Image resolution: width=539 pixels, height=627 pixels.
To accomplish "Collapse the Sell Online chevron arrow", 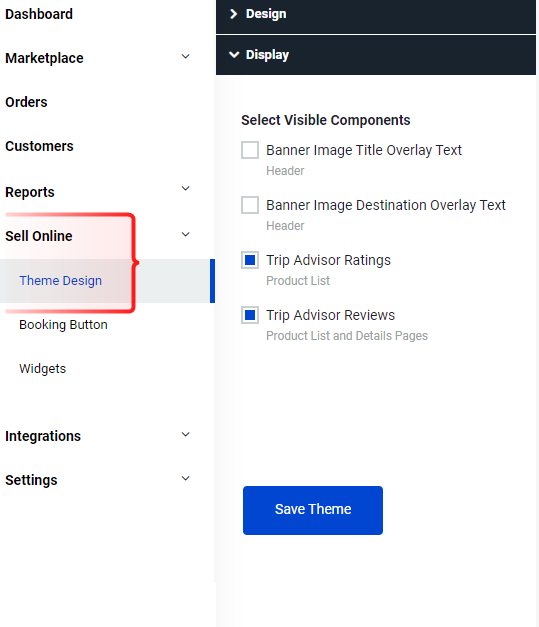I will click(186, 234).
